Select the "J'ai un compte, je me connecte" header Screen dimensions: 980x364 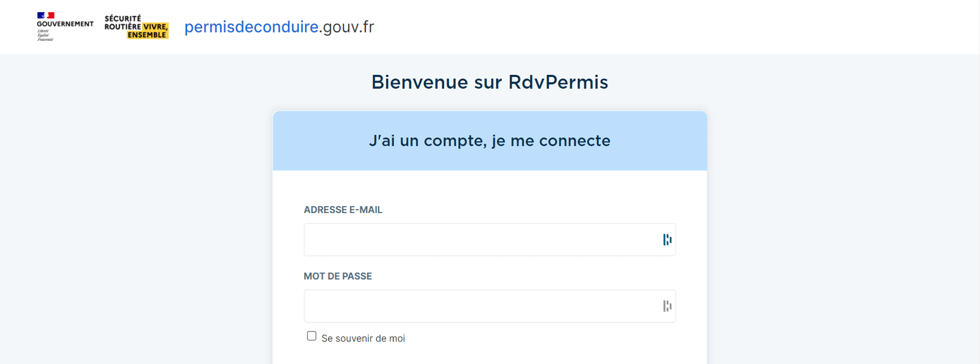tap(490, 141)
